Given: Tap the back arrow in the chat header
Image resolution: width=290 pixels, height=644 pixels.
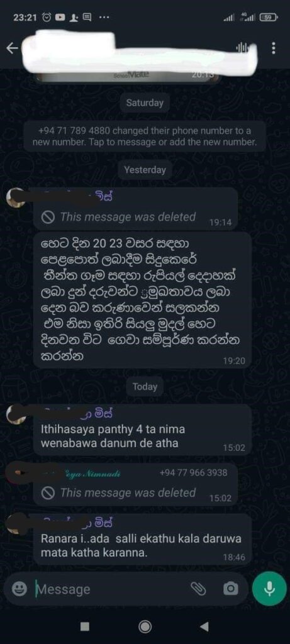Looking at the screenshot, I should click(x=13, y=48).
